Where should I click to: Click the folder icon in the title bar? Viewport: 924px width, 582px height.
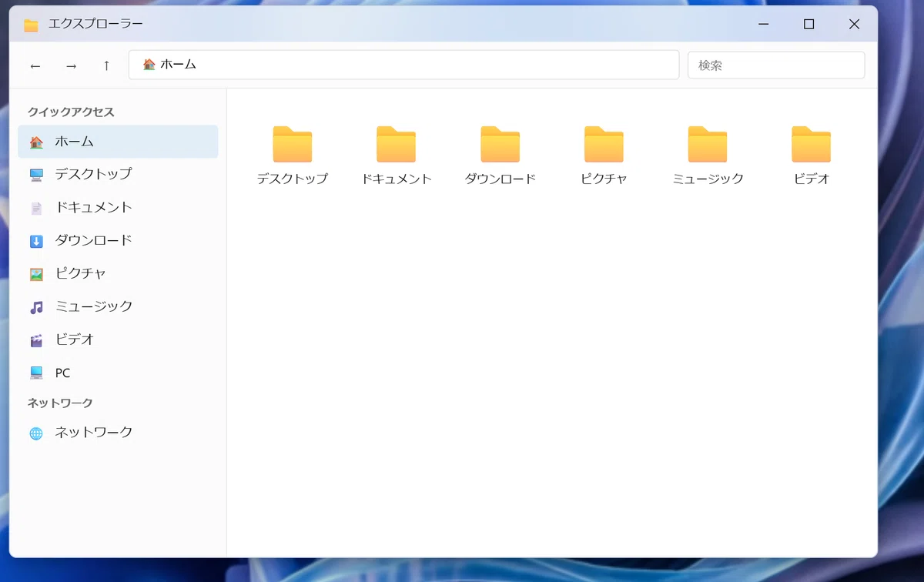[31, 25]
